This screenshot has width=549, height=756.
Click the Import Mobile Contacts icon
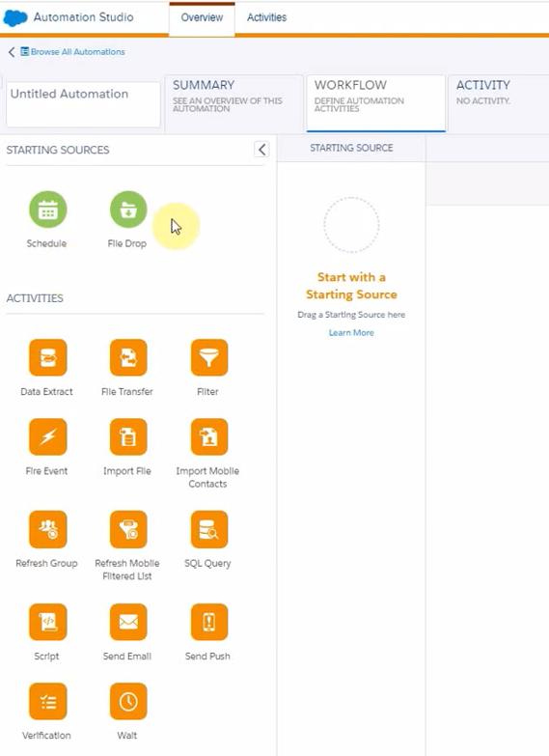(208, 436)
